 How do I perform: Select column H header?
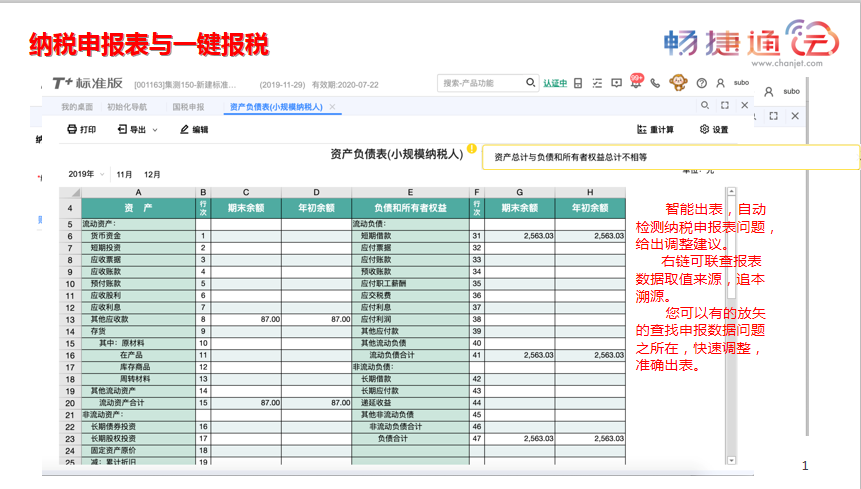[x=590, y=192]
